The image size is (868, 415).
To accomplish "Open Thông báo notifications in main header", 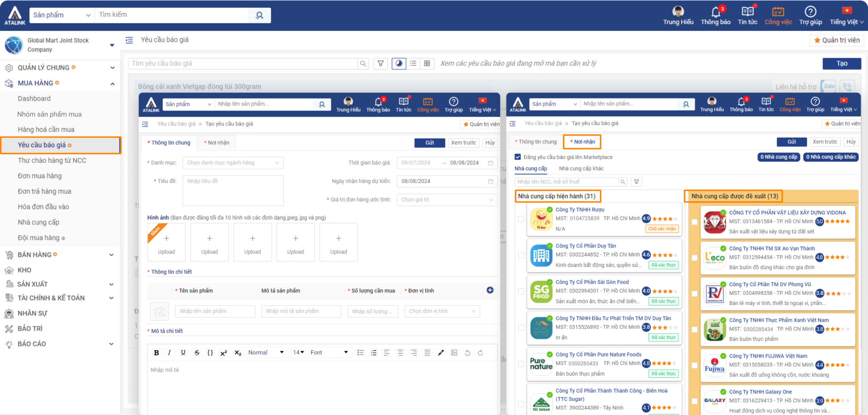I will tap(715, 16).
